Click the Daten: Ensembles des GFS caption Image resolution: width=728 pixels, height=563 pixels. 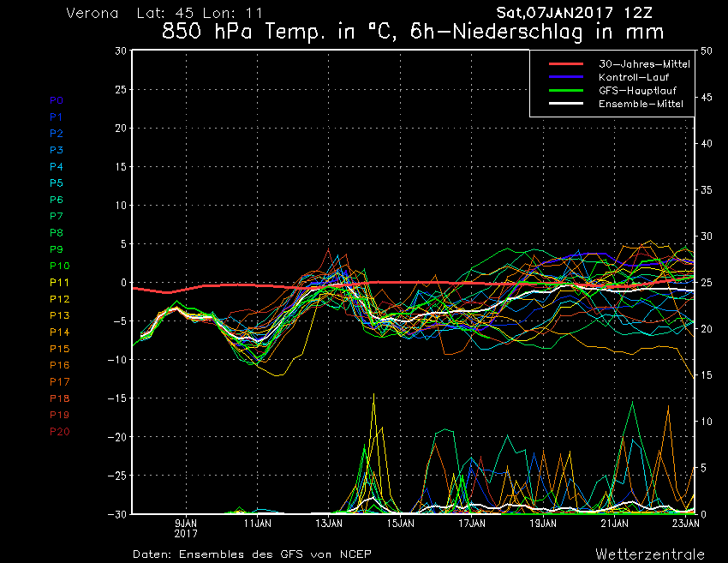coord(252,554)
